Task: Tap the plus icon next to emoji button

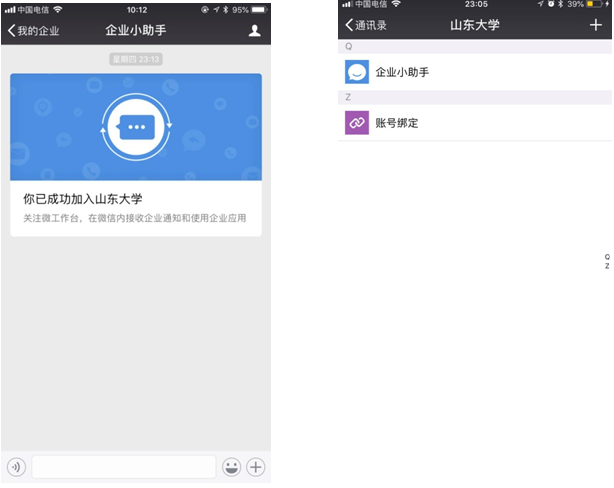Action: (x=256, y=467)
